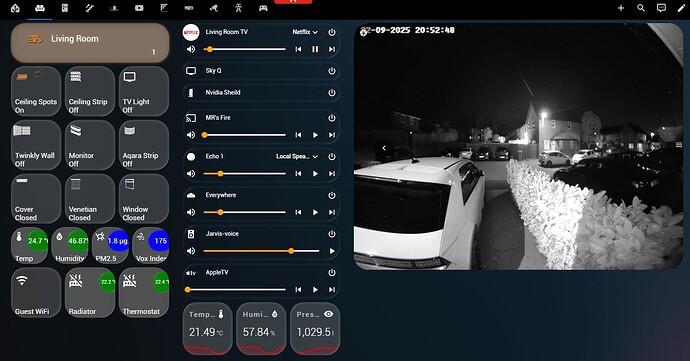The height and width of the screenshot is (361, 690).
Task: Toggle power for Jarvis-voice
Action: 332,234
